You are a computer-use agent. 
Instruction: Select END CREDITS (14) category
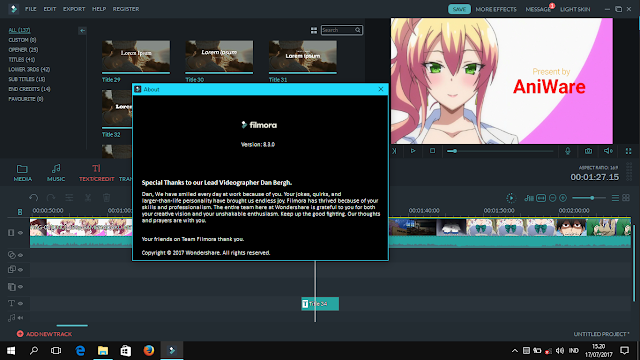29,89
